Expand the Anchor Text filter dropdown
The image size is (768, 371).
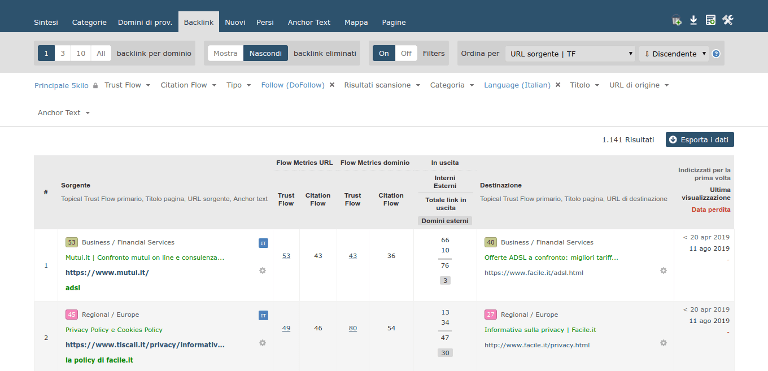(x=64, y=113)
